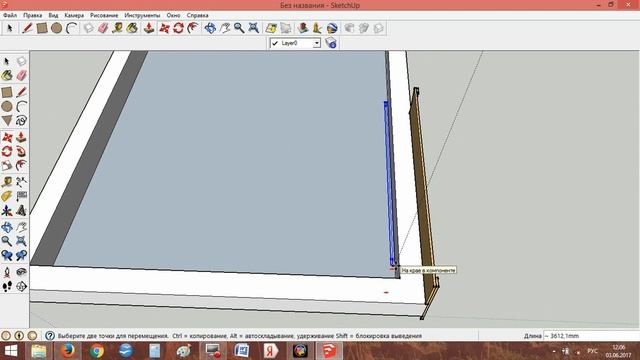Select the Scale tool in left toolbar

pyautogui.click(x=7, y=166)
